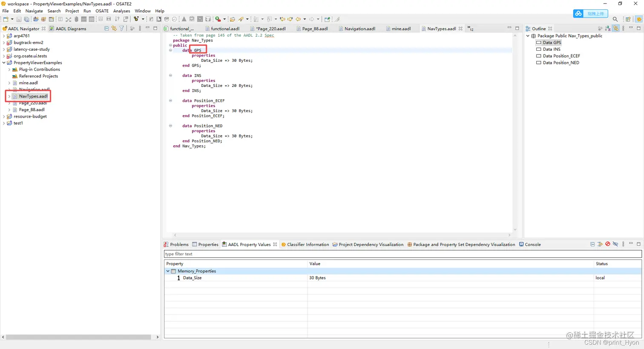Collapse the PropertyViewerExamples project
The width and height of the screenshot is (644, 349).
[x=4, y=63]
